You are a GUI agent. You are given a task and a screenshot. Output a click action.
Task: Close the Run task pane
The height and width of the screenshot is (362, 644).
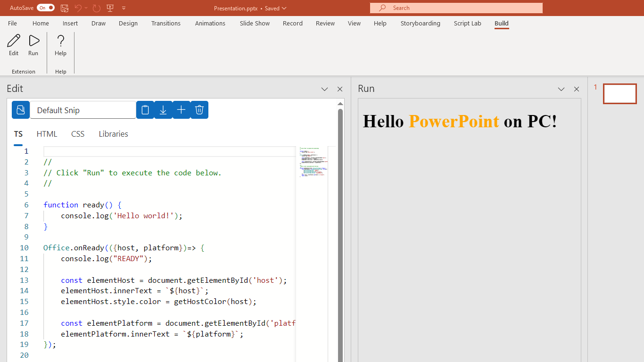click(x=577, y=89)
